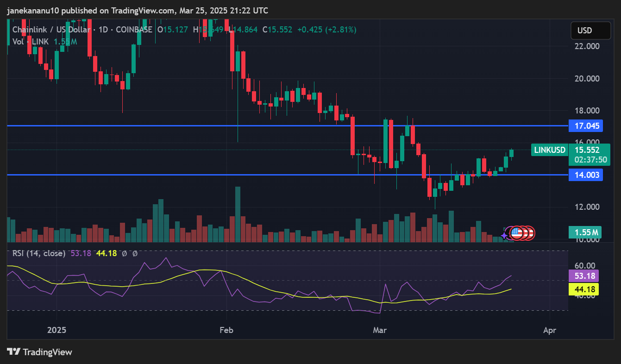
Task: Select the blue horizontal line at 17.045
Action: pyautogui.click(x=287, y=126)
